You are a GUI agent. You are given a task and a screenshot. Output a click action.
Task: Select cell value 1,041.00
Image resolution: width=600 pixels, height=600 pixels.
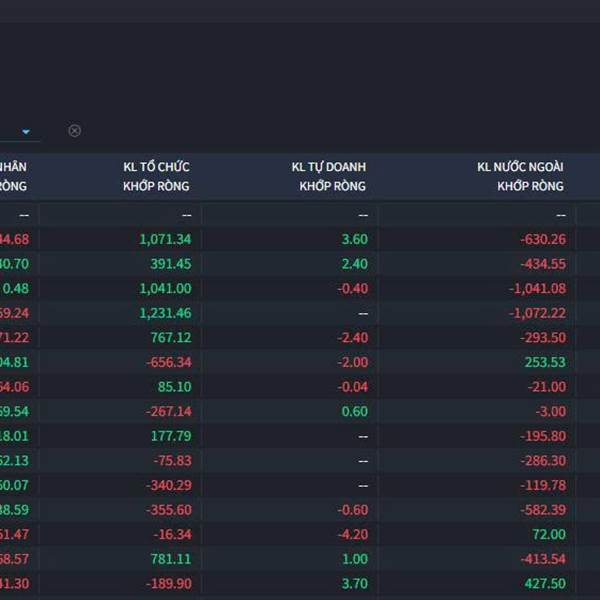click(x=165, y=288)
